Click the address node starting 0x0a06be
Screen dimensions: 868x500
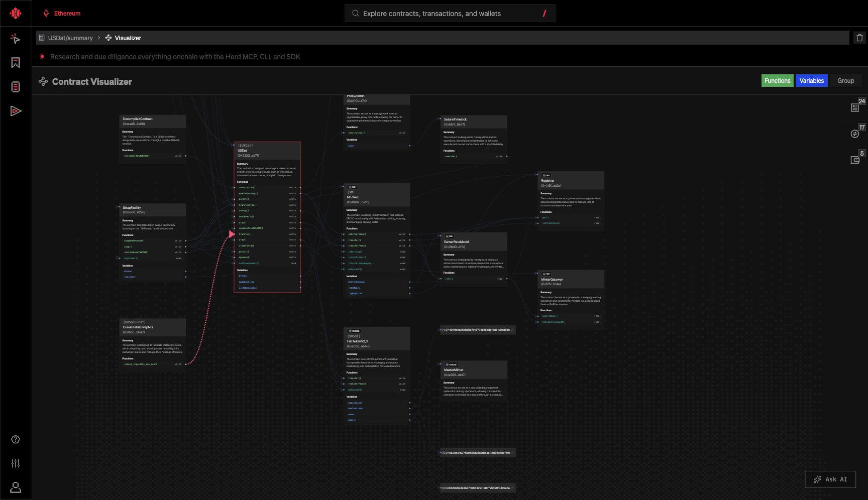click(x=477, y=453)
